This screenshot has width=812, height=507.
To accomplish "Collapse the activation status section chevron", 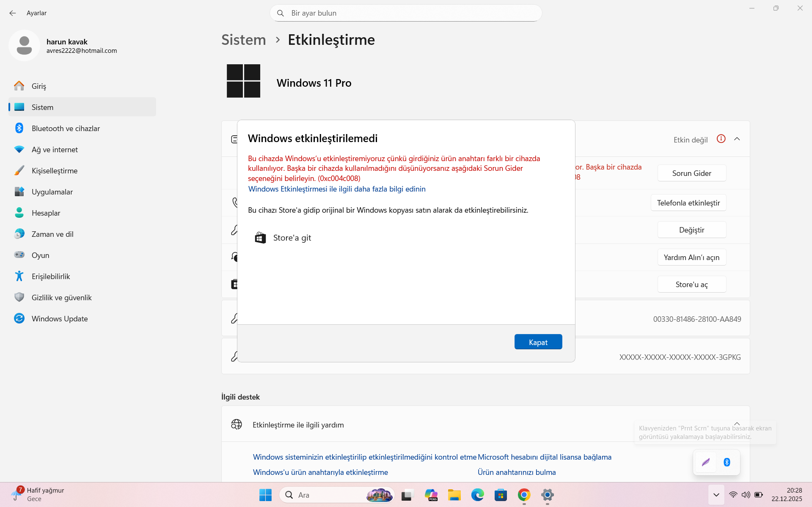I will click(x=737, y=139).
